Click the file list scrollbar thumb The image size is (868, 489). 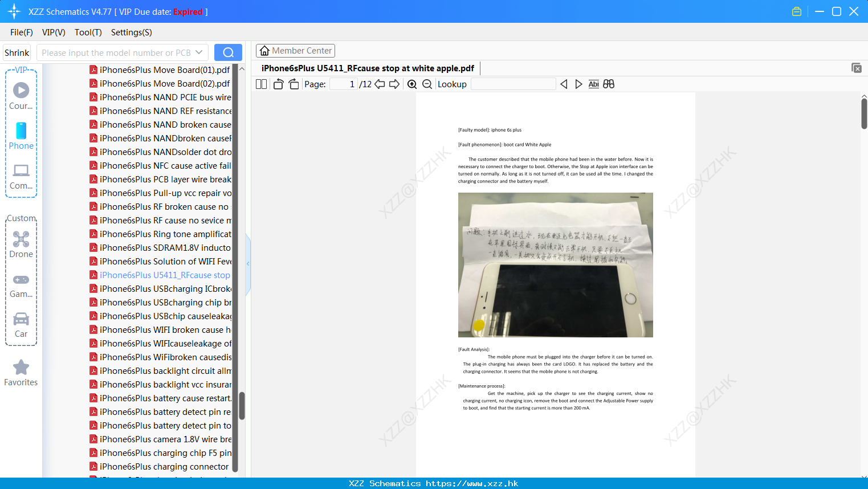pyautogui.click(x=242, y=406)
